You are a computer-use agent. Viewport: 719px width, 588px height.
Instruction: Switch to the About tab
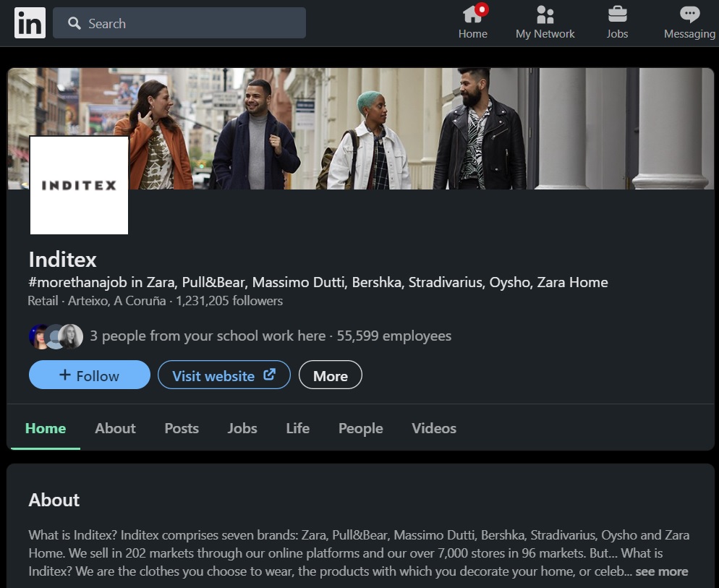[x=115, y=428]
